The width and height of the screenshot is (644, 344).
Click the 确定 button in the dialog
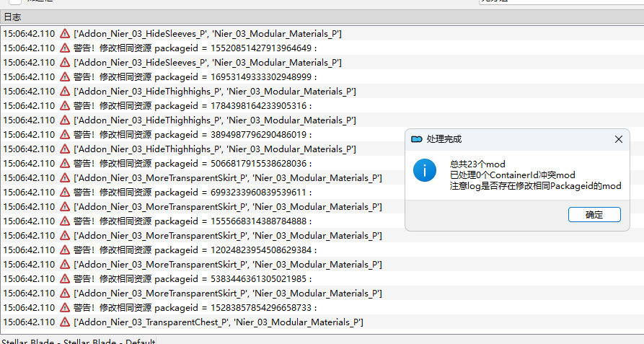pyautogui.click(x=594, y=215)
